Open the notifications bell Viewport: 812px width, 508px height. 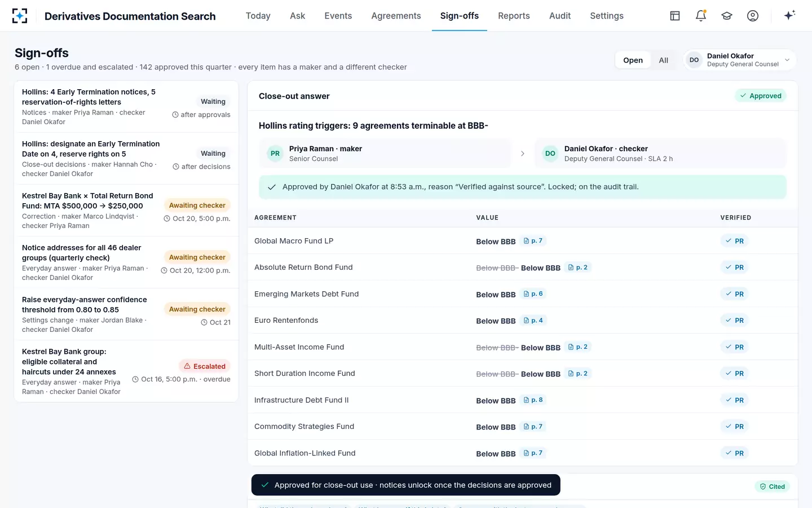[x=701, y=16]
